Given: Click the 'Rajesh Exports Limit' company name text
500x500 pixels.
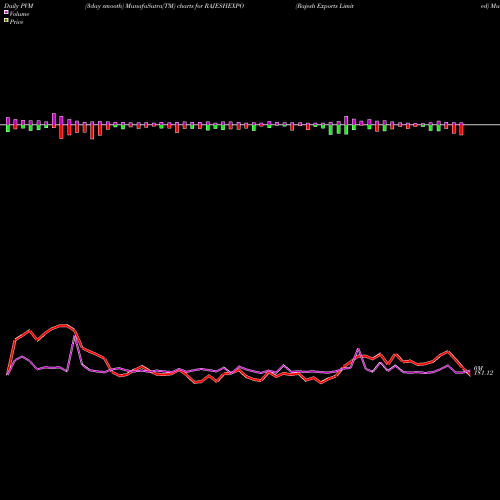Looking at the screenshot, I should pos(324,6).
